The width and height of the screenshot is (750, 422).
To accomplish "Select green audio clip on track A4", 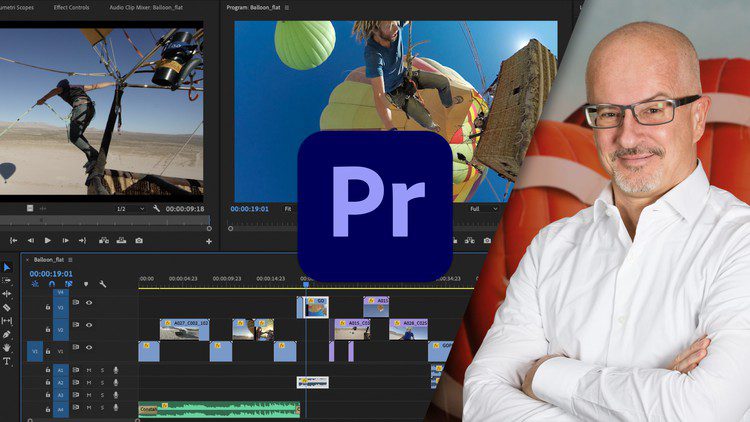I will [x=219, y=409].
